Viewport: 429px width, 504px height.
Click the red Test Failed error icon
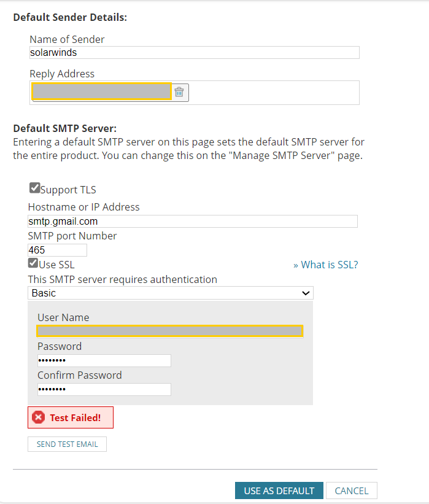point(38,417)
